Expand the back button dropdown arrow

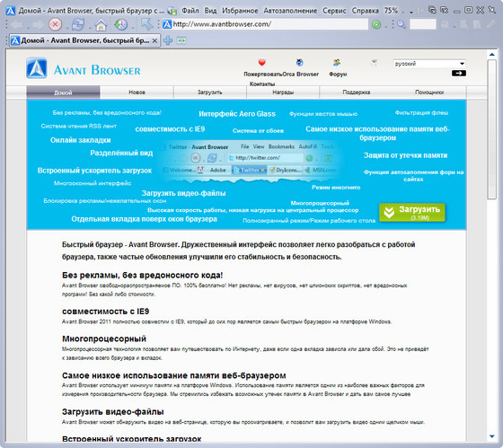point(28,27)
